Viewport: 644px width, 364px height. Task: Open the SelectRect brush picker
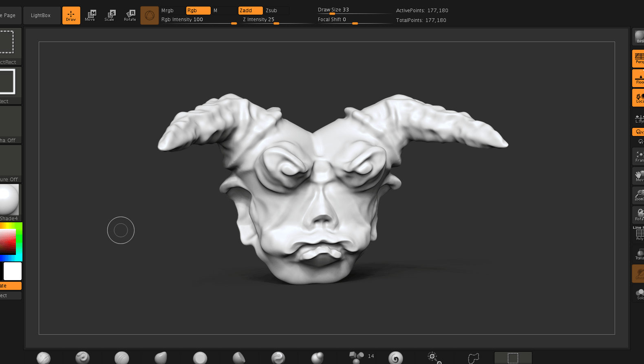coord(11,46)
